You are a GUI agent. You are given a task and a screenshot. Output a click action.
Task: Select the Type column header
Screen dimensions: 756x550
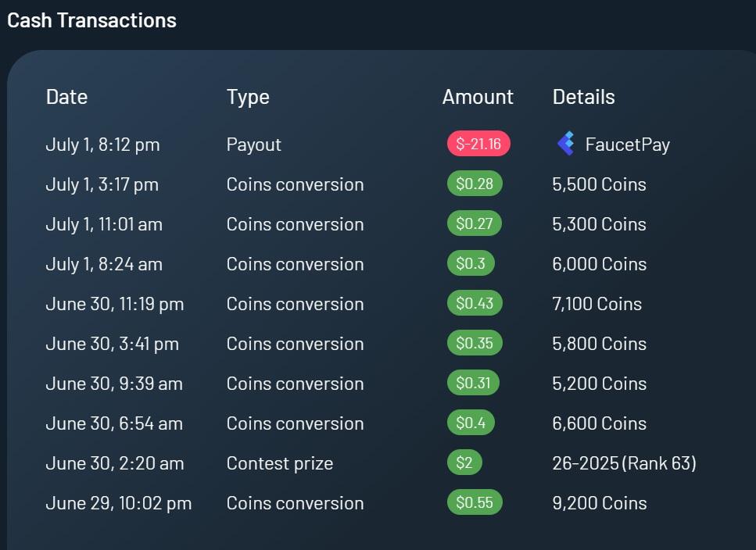coord(249,98)
